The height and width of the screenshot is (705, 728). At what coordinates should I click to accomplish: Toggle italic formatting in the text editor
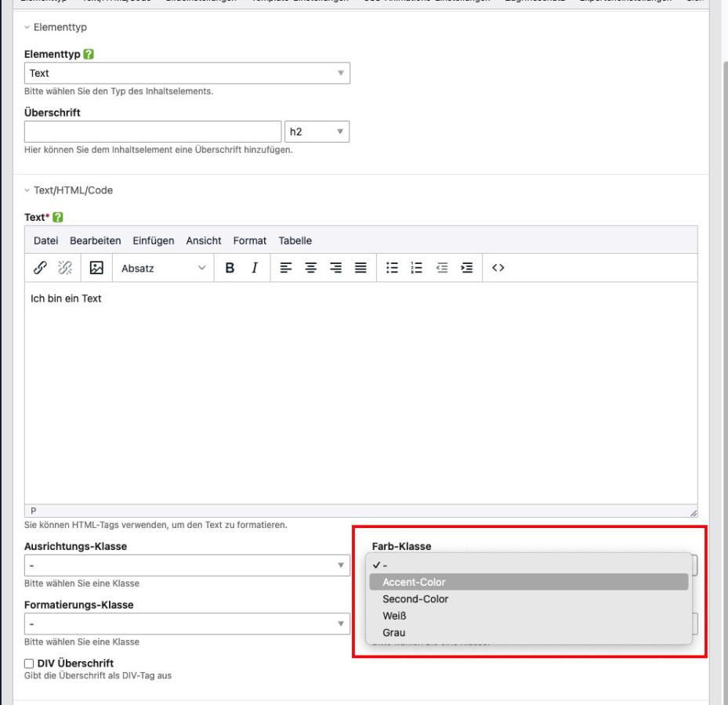click(255, 269)
